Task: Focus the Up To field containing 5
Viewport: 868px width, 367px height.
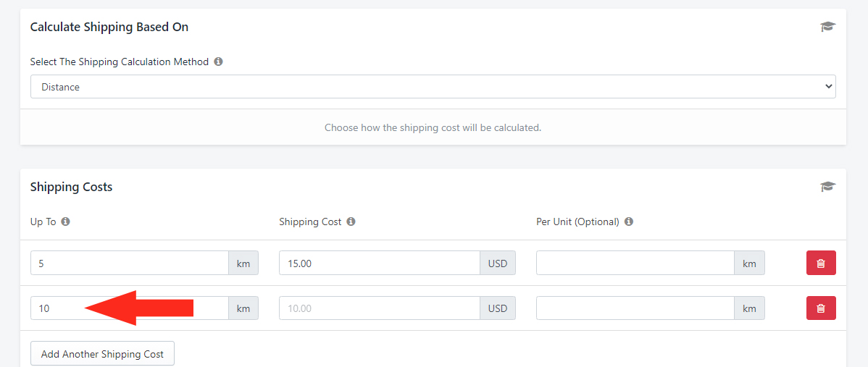Action: click(129, 263)
